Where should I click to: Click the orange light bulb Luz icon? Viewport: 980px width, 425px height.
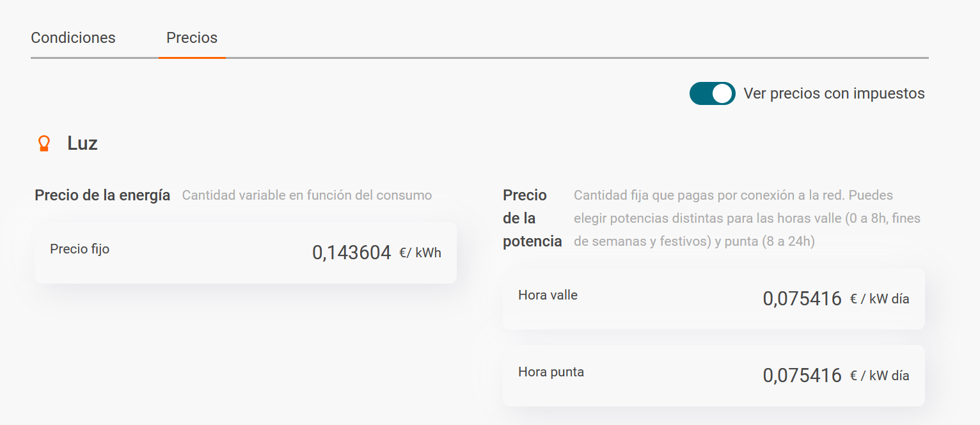pyautogui.click(x=44, y=143)
